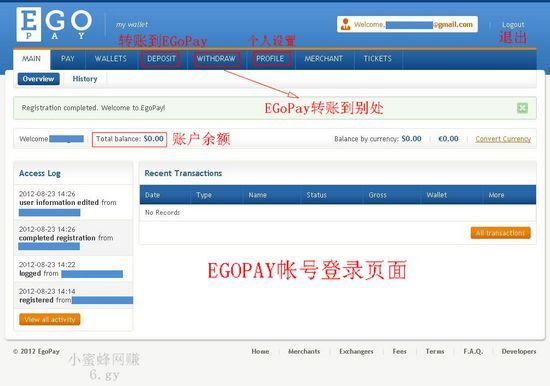
Task: Switch to the History sub-tab
Action: coord(85,79)
